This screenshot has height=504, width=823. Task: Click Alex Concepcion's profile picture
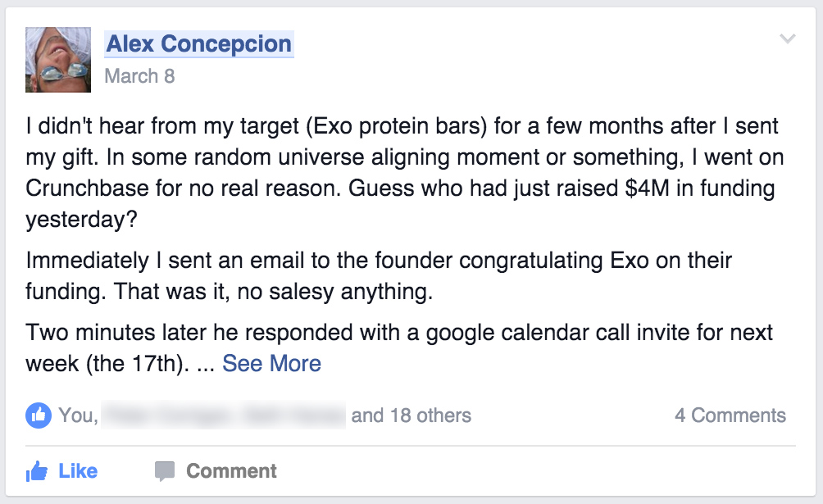(58, 60)
